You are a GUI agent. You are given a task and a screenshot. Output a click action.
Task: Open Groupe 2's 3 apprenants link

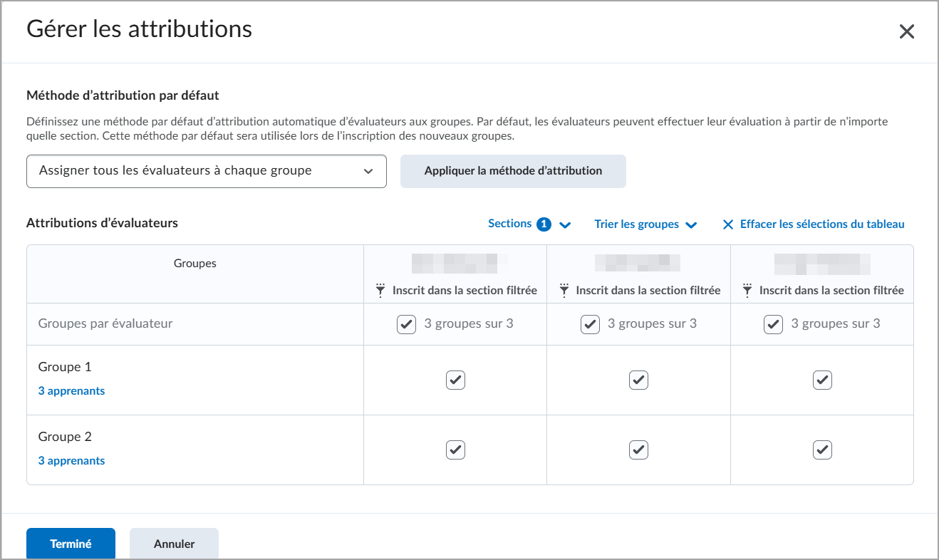click(71, 461)
